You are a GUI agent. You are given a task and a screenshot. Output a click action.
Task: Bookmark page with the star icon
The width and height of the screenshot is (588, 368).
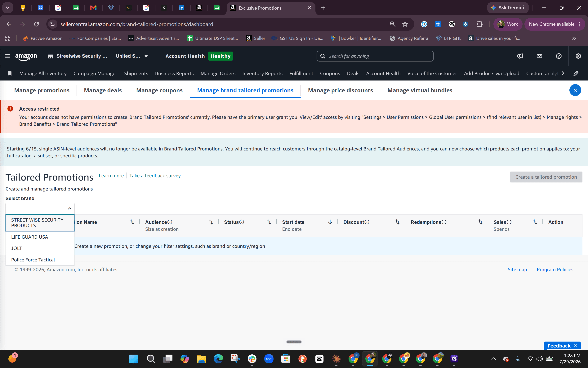pyautogui.click(x=405, y=24)
